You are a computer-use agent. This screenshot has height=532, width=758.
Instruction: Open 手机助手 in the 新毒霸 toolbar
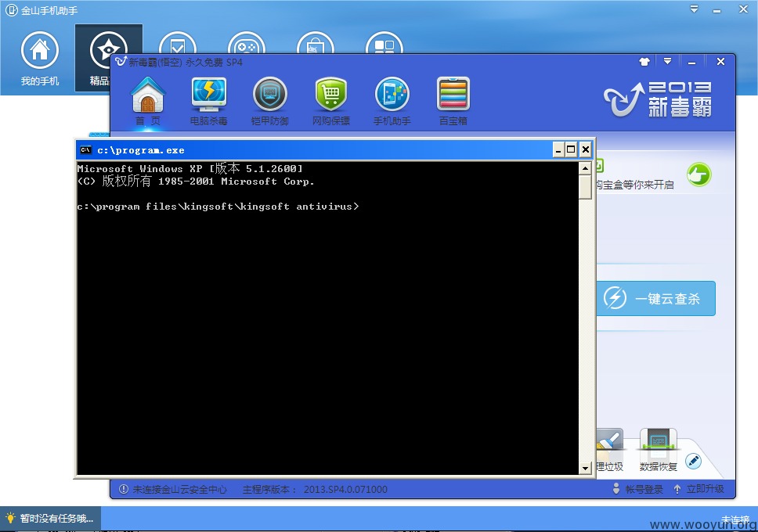coord(392,102)
